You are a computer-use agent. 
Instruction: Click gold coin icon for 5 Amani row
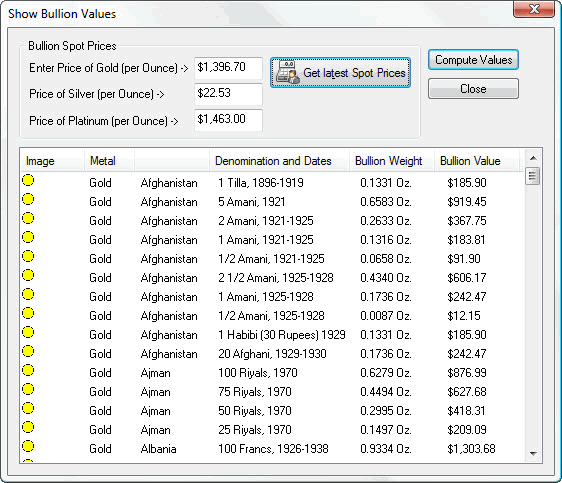tap(28, 199)
